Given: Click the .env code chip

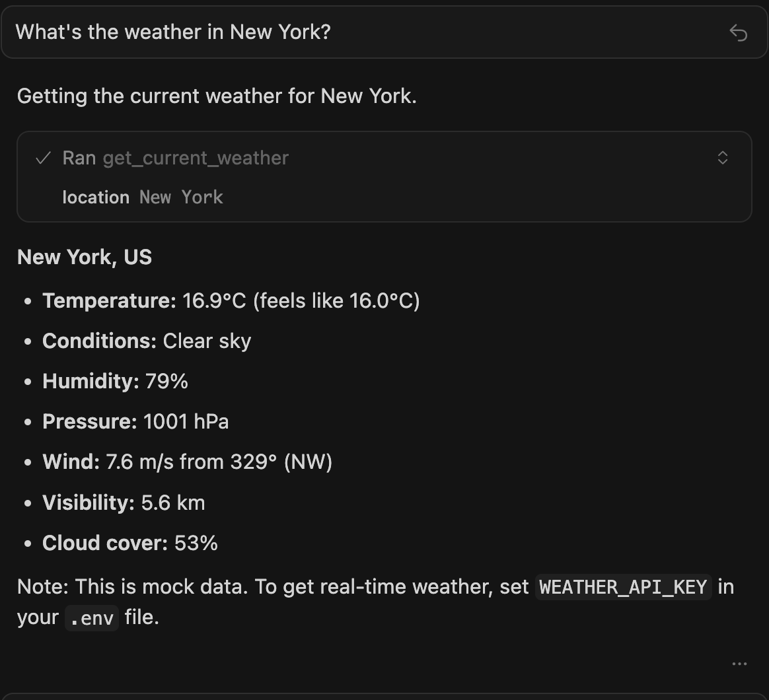Looking at the screenshot, I should click(92, 617).
